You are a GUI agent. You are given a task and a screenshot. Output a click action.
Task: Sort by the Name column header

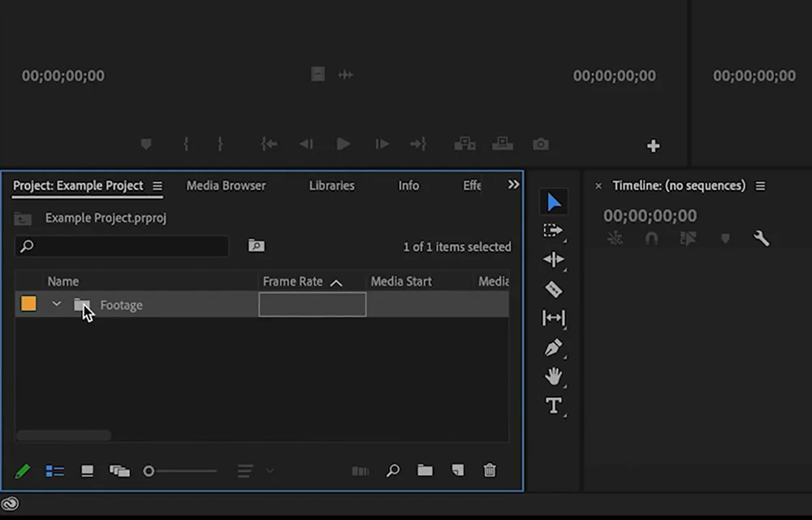click(x=63, y=281)
